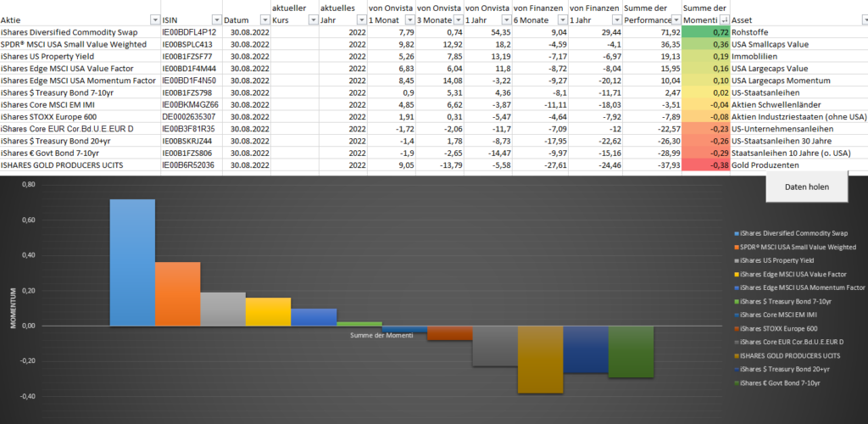868x424 pixels.
Task: Open the von Onvista 1 Monat filter
Action: tap(409, 20)
